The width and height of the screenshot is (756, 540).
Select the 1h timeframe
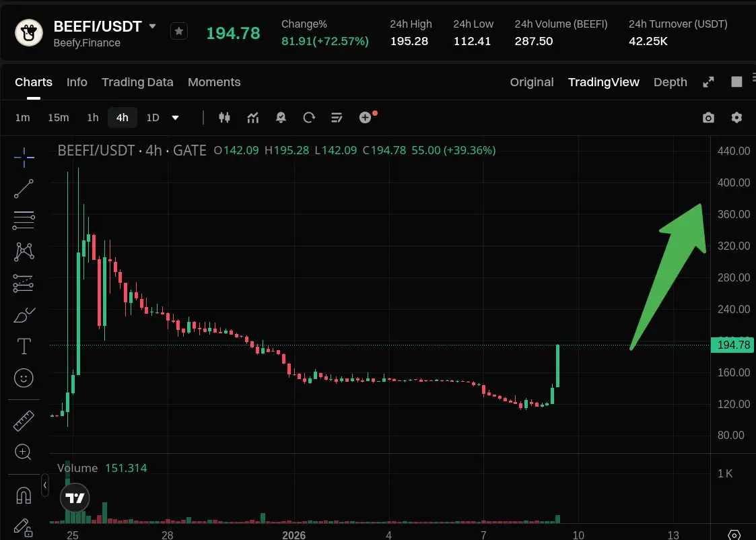(x=93, y=118)
